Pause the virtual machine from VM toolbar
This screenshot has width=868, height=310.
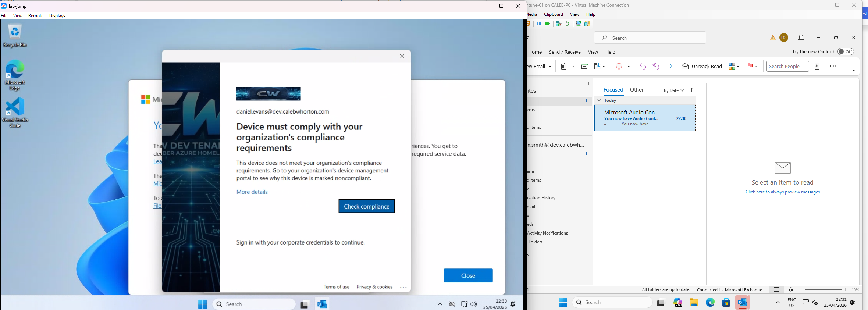tap(539, 24)
